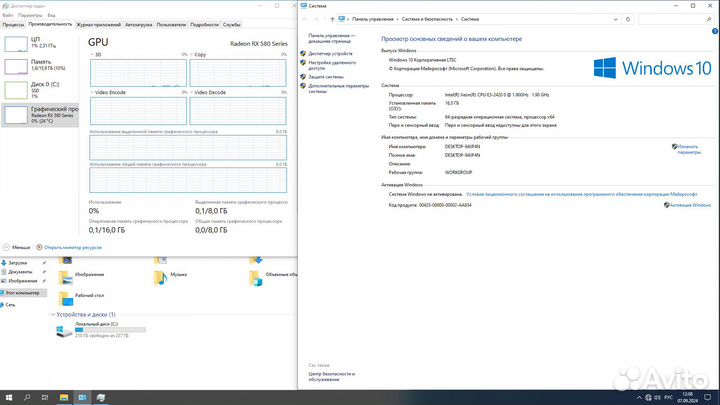Click the Up arrow in System window

click(x=332, y=19)
